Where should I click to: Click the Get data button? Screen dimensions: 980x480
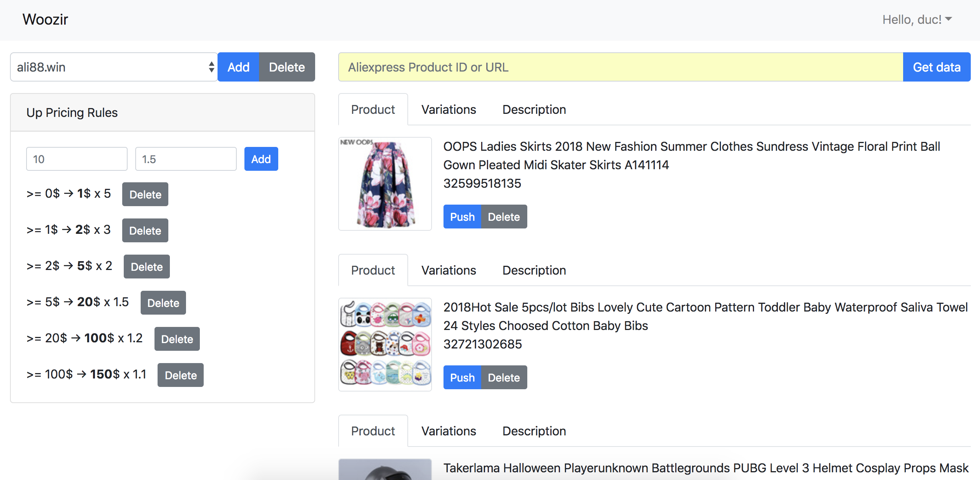[937, 67]
